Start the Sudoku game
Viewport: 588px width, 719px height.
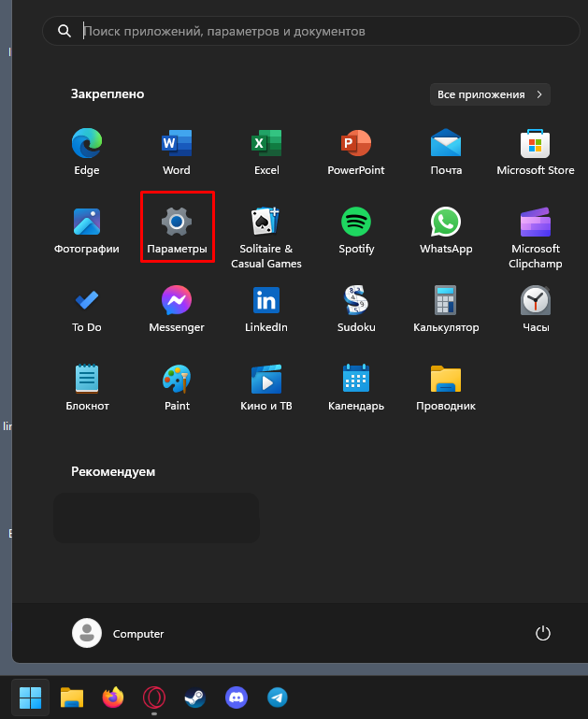pyautogui.click(x=356, y=310)
